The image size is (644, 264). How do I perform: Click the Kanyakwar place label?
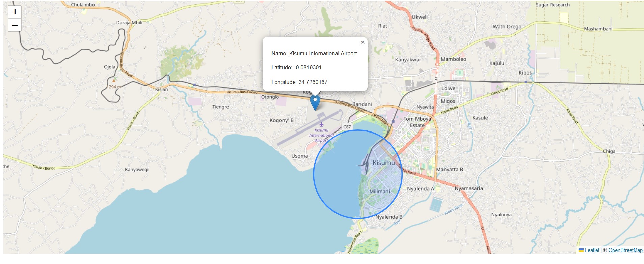(x=408, y=60)
